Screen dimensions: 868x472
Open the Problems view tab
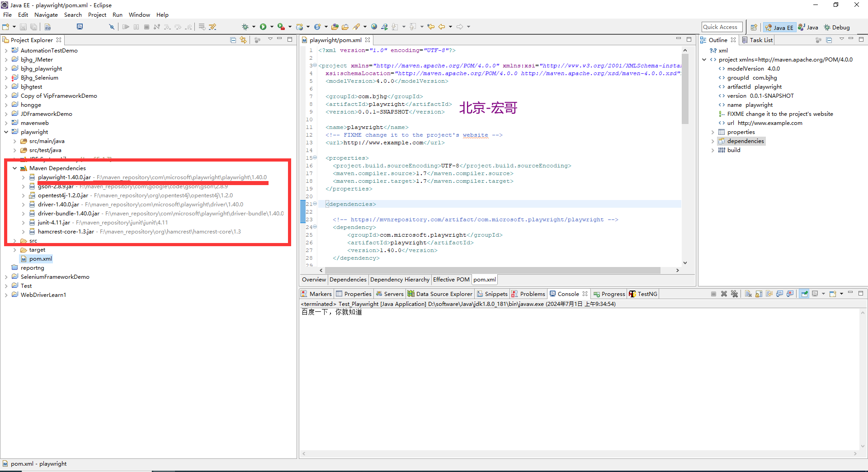(x=528, y=294)
